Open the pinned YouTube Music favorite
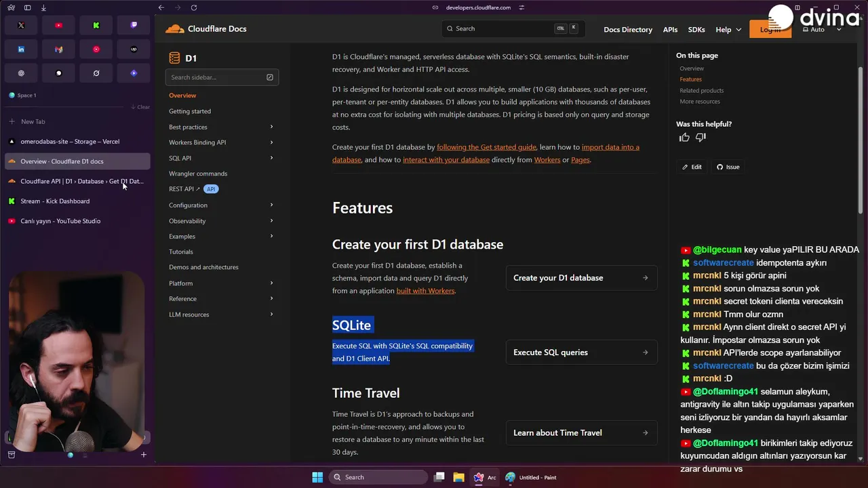The image size is (868, 488). (96, 49)
